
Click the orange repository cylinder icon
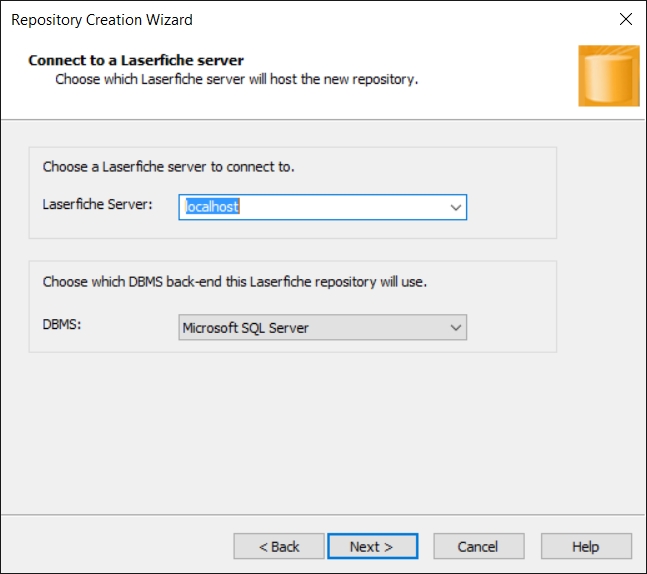click(609, 76)
